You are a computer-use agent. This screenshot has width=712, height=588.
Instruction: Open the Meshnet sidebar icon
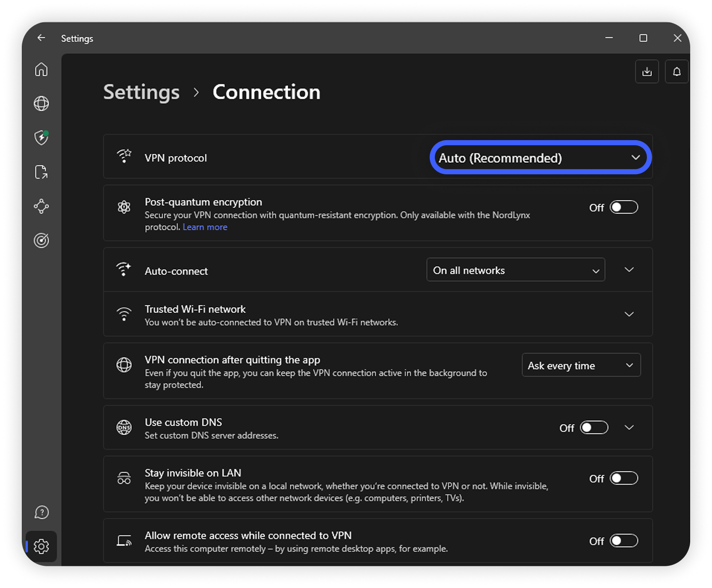click(x=41, y=206)
